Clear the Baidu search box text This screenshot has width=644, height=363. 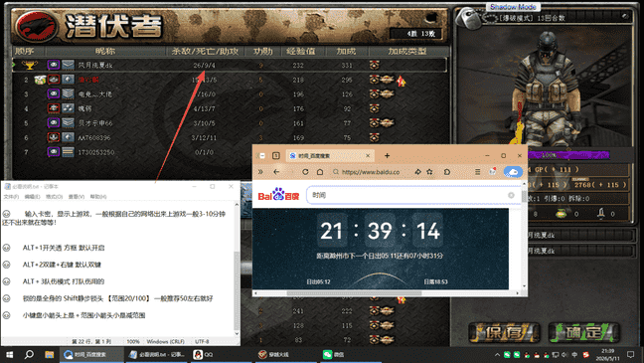tap(511, 195)
